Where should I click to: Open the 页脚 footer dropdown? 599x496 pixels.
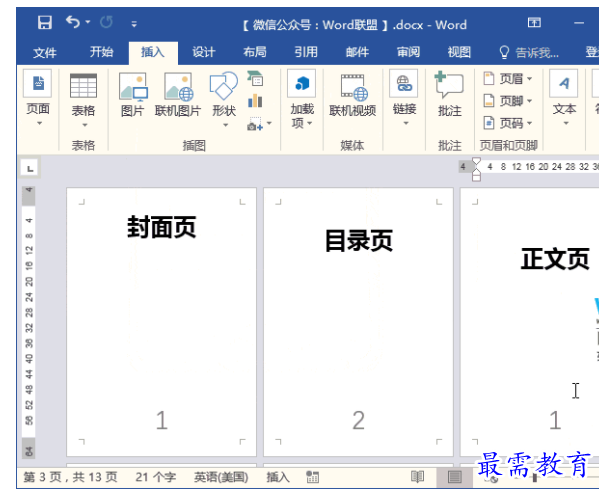click(508, 101)
